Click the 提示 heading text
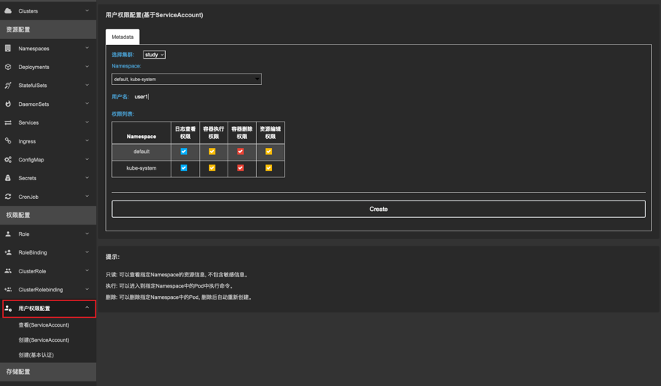Image resolution: width=661 pixels, height=386 pixels. (113, 257)
